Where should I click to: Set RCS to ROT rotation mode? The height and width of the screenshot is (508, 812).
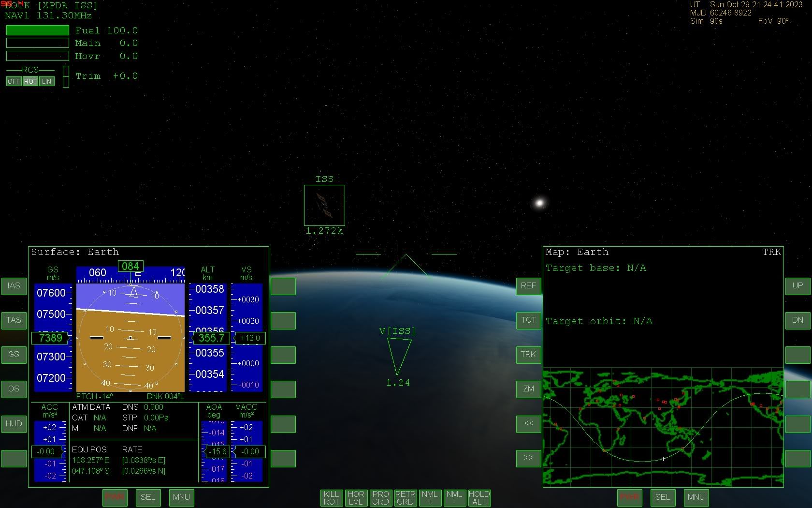30,81
